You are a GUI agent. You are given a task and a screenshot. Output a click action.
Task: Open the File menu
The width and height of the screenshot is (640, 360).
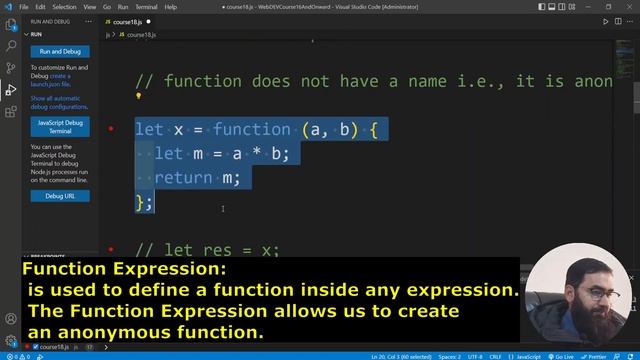point(24,7)
